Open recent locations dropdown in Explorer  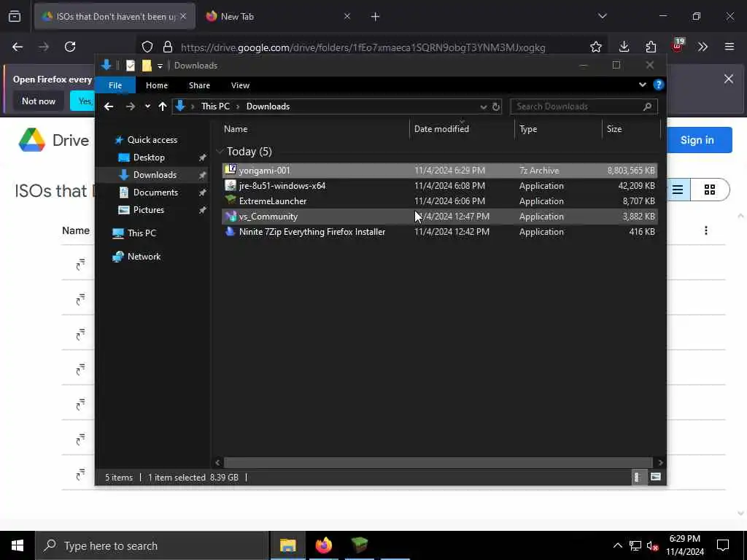[147, 106]
